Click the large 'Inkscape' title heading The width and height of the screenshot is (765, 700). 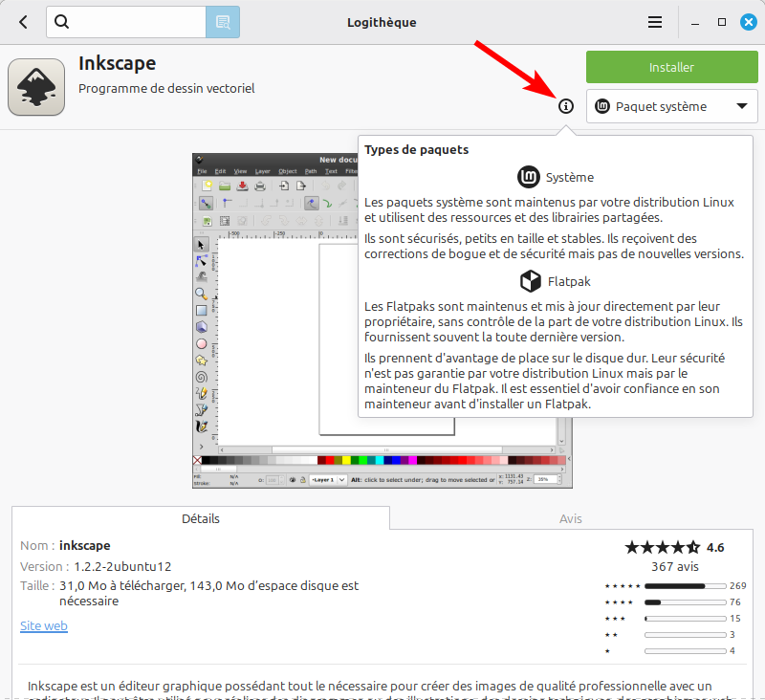pyautogui.click(x=117, y=63)
